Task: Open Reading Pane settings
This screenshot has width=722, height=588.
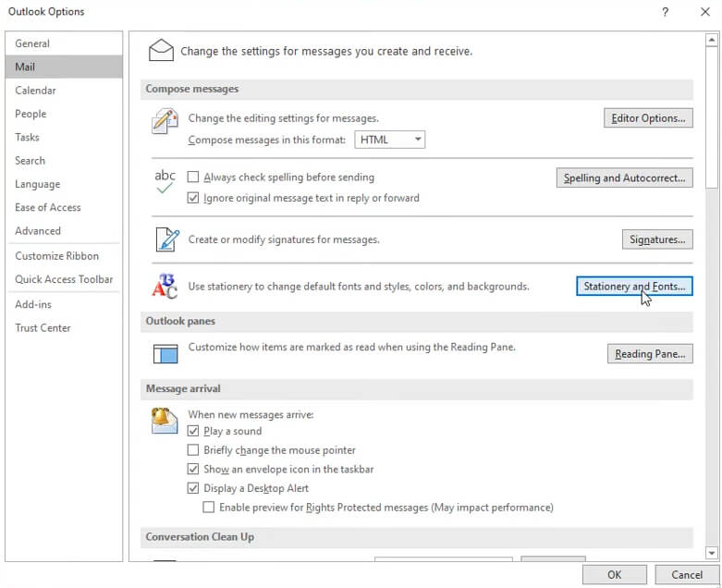Action: [650, 353]
